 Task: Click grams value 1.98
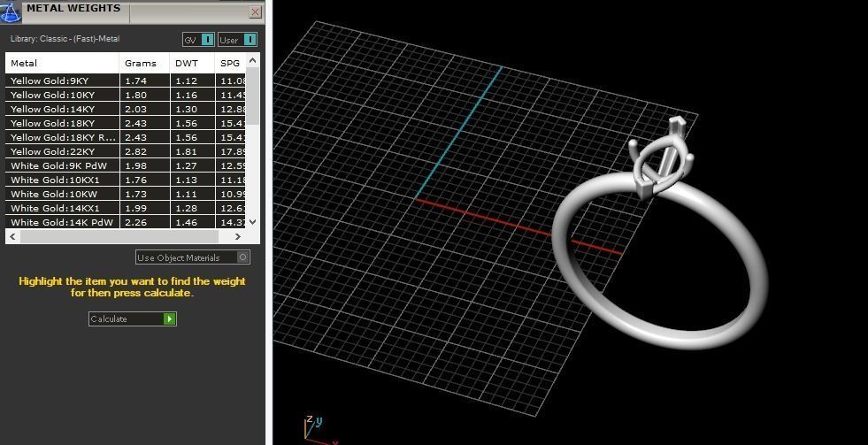pyautogui.click(x=135, y=166)
